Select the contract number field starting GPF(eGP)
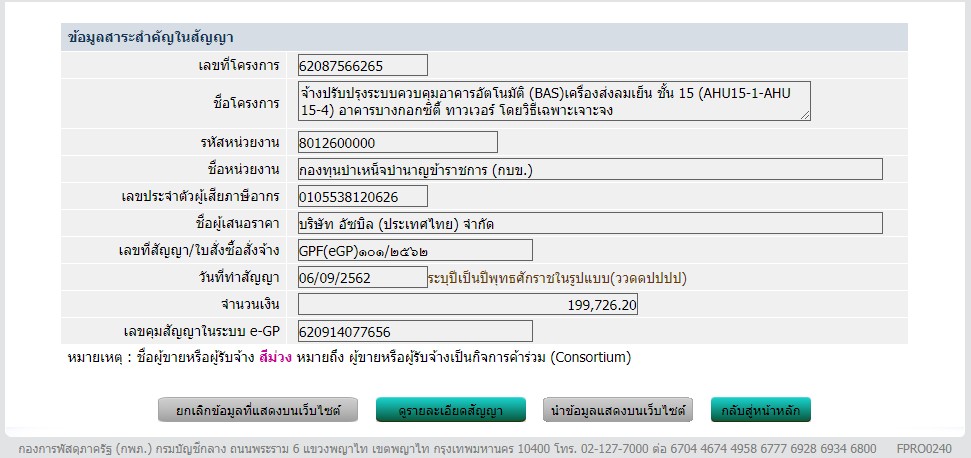971x458 pixels. [414, 250]
